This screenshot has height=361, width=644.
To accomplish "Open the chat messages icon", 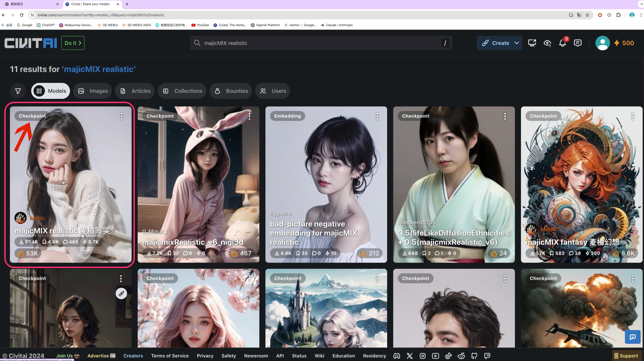I will pyautogui.click(x=577, y=43).
